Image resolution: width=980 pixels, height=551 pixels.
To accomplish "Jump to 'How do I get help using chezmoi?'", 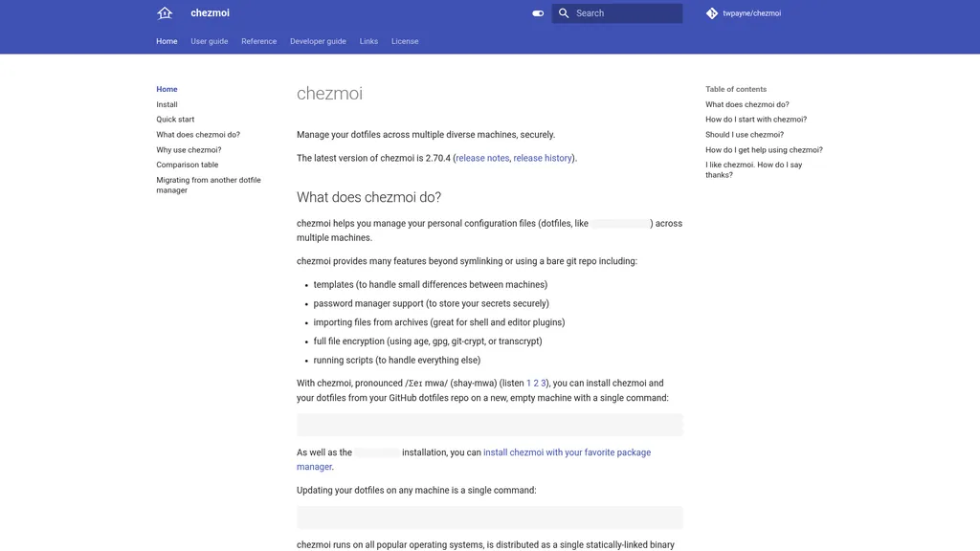I will click(x=765, y=150).
